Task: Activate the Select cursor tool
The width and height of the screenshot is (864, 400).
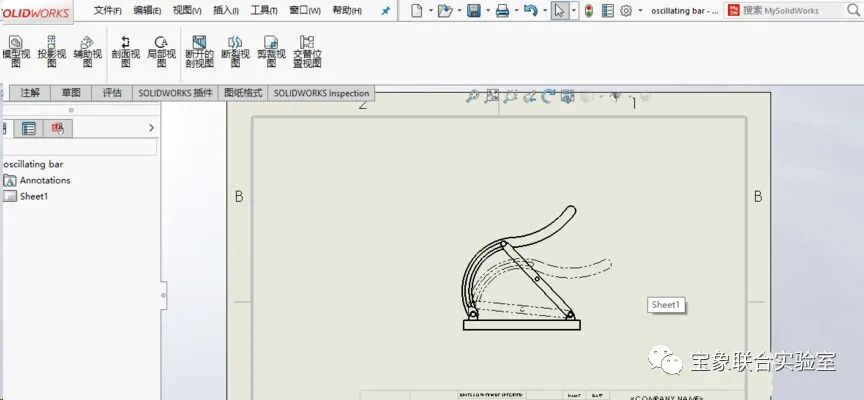Action: (x=560, y=10)
